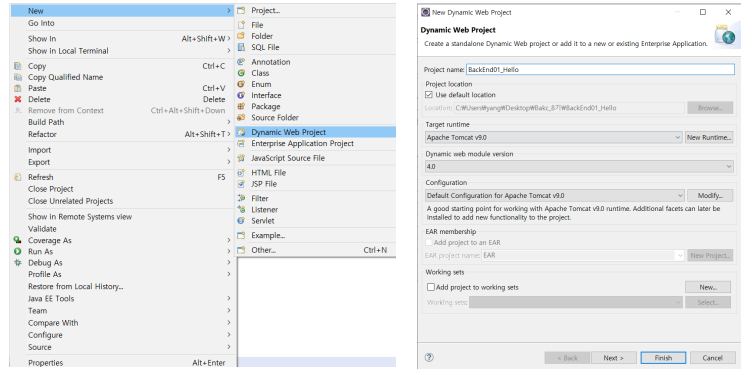Click the Coverage As icon
Image resolution: width=752 pixels, height=375 pixels.
18,240
